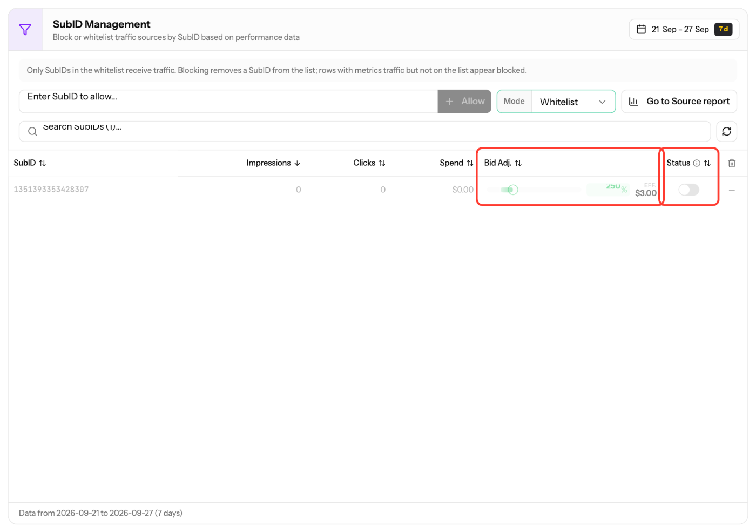The image size is (756, 532).
Task: Click the bid adjustment slider handle
Action: click(x=513, y=190)
